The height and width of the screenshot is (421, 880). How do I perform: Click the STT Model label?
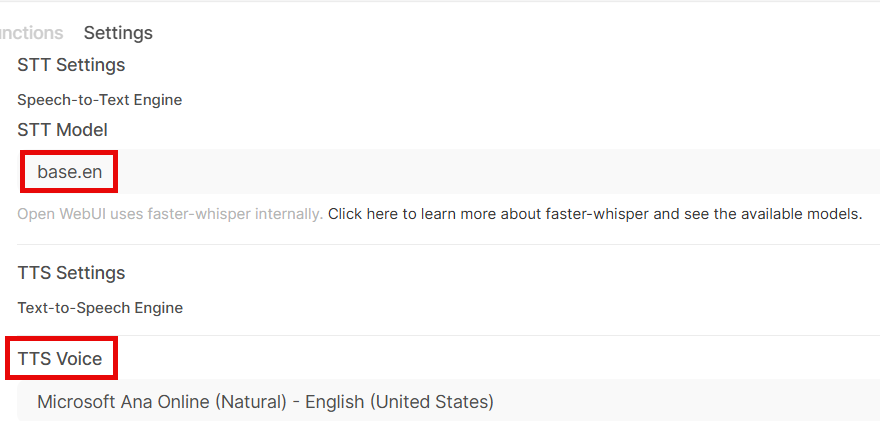point(62,130)
